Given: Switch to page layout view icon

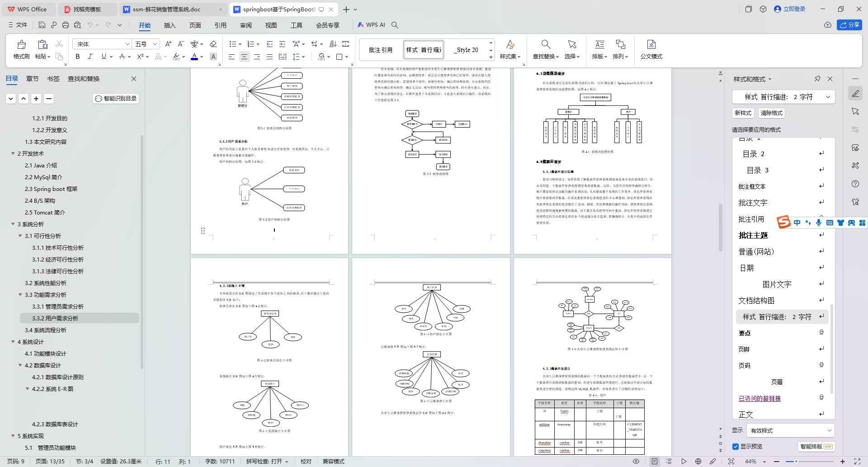Looking at the screenshot, I should pos(654,462).
